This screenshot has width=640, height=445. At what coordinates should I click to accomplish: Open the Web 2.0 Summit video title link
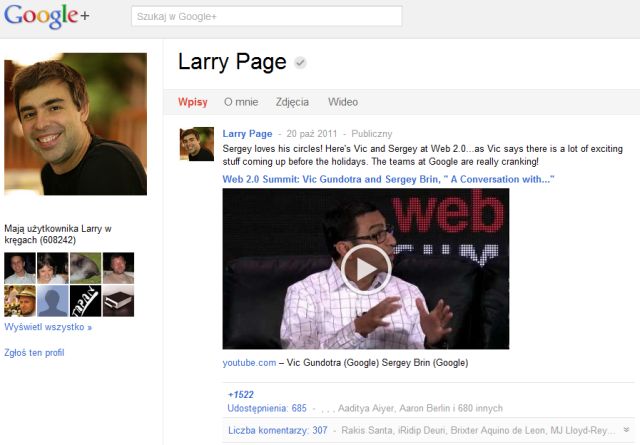click(x=388, y=179)
